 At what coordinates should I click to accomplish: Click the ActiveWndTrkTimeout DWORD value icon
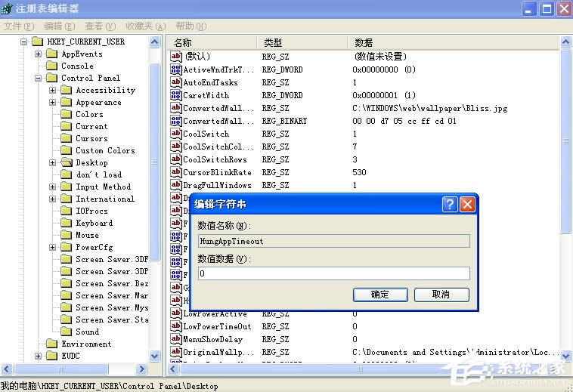[176, 69]
